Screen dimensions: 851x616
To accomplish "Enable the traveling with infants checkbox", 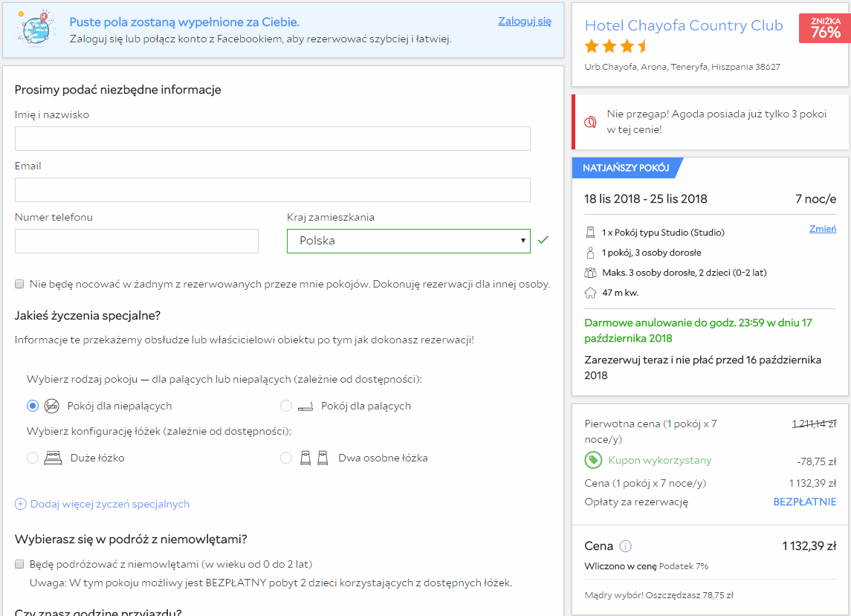I will point(19,564).
